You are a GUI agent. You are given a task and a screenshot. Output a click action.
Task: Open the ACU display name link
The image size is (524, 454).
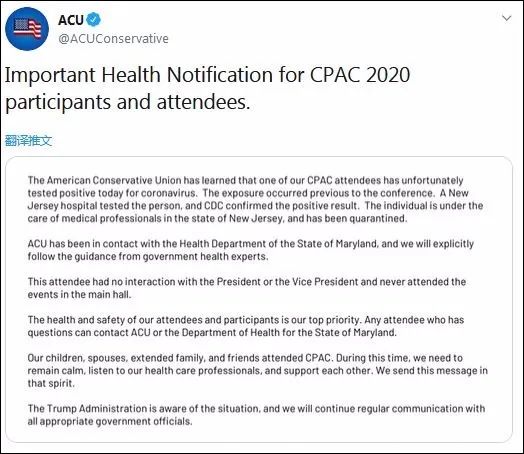pos(71,20)
